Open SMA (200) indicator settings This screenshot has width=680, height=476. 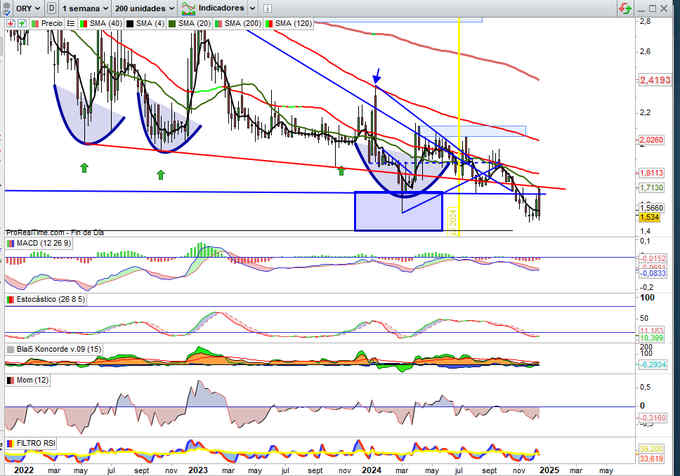pyautogui.click(x=243, y=23)
